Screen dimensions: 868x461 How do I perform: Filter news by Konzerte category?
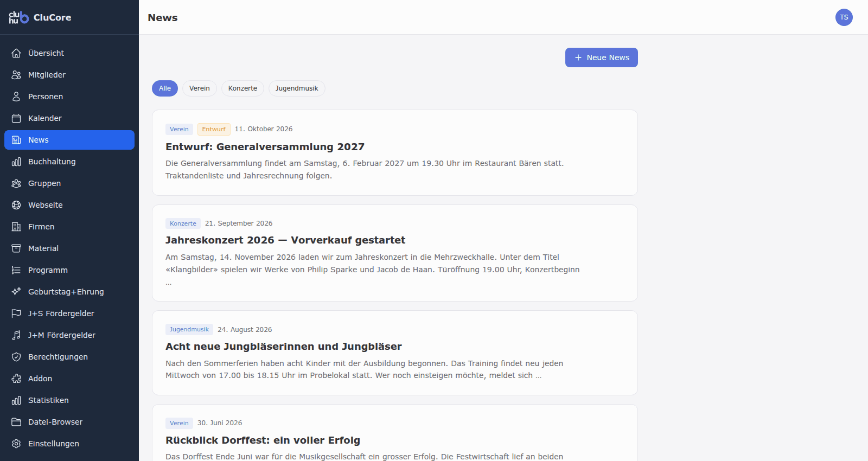pyautogui.click(x=242, y=88)
